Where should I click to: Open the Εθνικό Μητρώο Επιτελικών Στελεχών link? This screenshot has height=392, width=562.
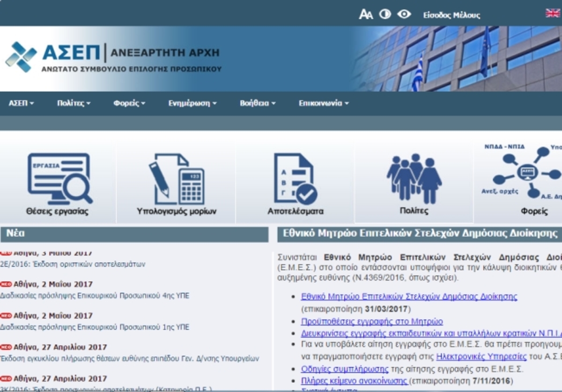[409, 297]
